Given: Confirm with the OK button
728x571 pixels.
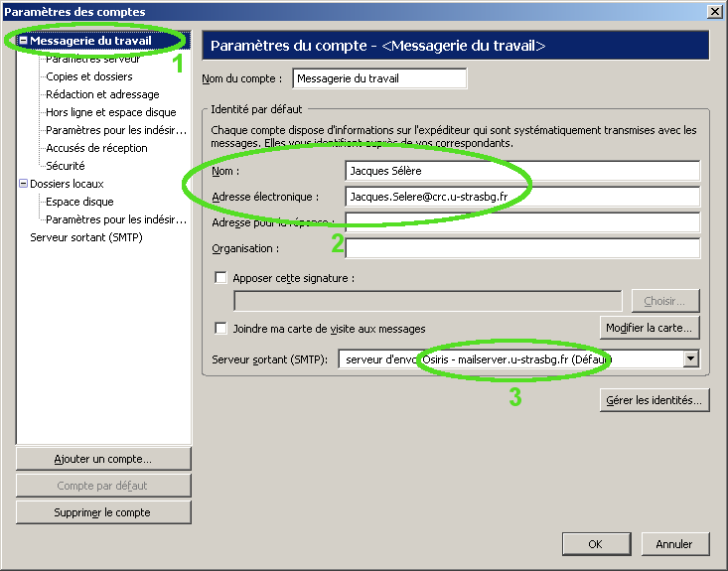Looking at the screenshot, I should (596, 544).
